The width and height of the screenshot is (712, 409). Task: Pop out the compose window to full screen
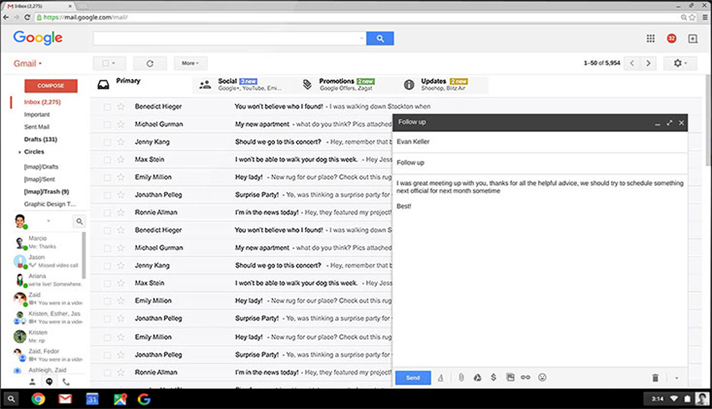tap(669, 123)
